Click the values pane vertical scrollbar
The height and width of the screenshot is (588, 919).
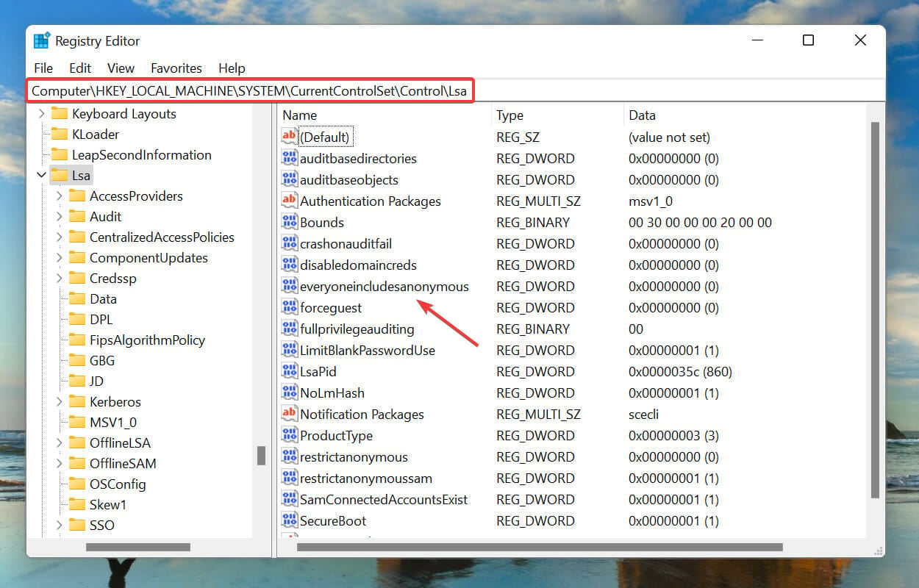pos(874,309)
